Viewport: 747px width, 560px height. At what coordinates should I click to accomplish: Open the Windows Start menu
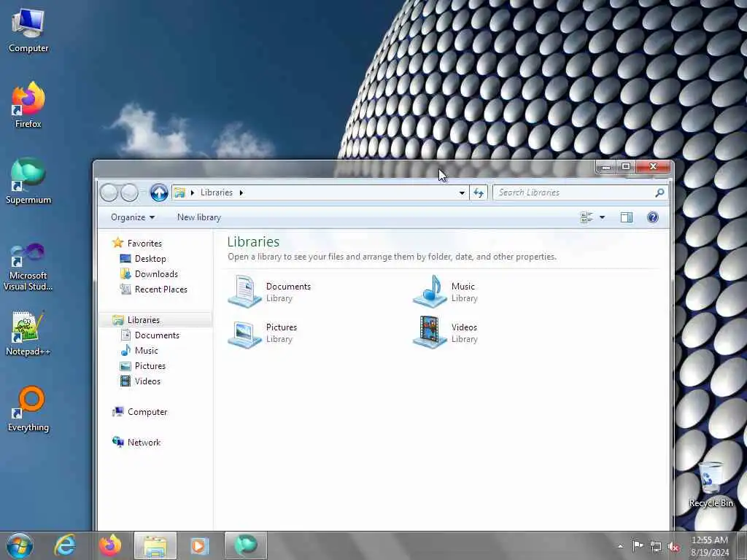click(x=20, y=545)
